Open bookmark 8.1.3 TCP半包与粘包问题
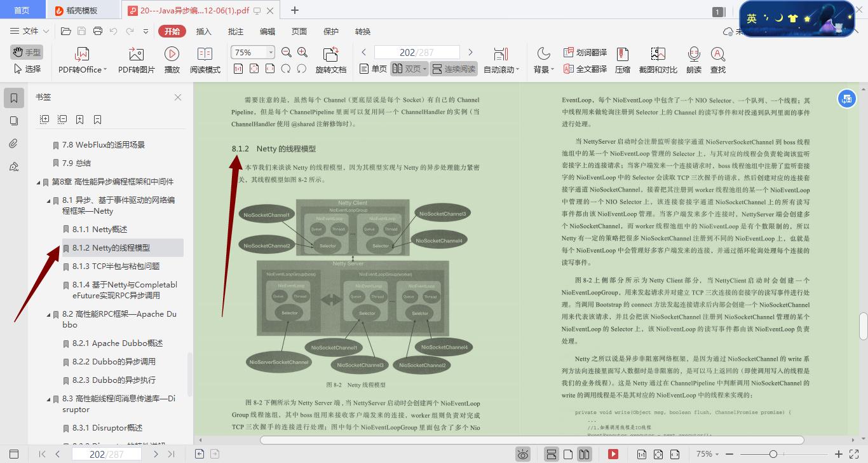 pyautogui.click(x=116, y=266)
